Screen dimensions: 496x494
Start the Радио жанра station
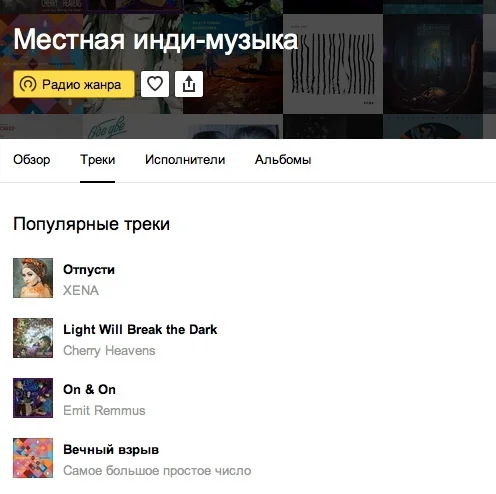pos(74,84)
